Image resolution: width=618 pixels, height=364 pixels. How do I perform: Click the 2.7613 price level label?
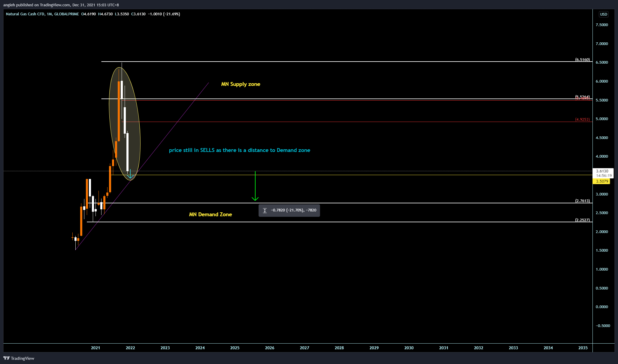(582, 201)
